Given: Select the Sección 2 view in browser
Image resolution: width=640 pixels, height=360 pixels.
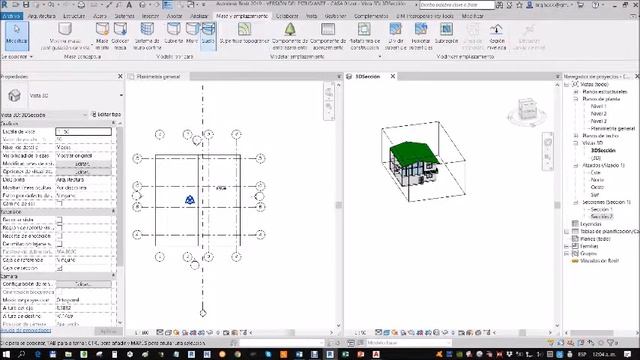Looking at the screenshot, I should pyautogui.click(x=602, y=216).
